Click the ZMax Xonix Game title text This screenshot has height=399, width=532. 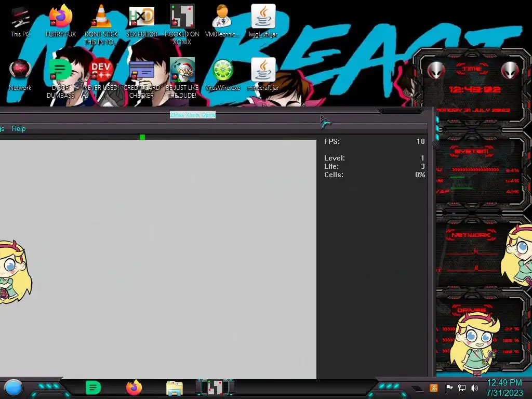point(193,115)
